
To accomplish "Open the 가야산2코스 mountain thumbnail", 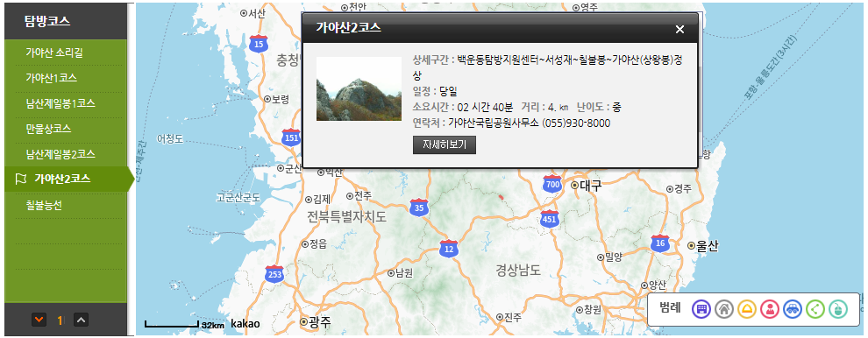I will [359, 88].
